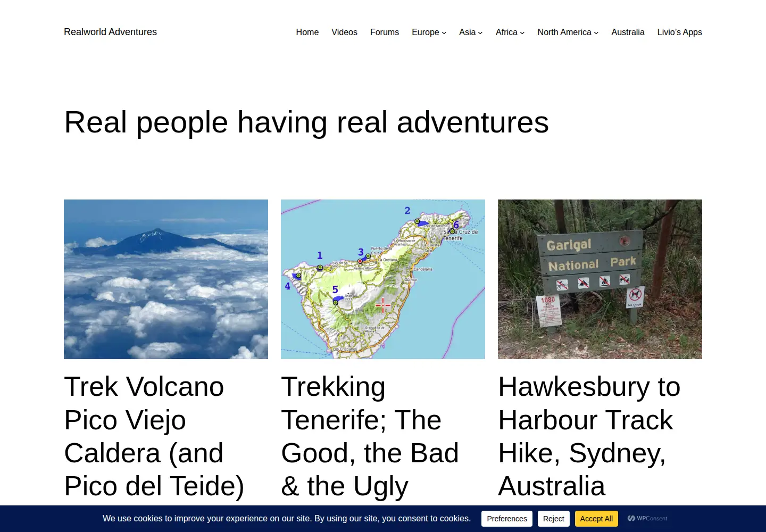Screen dimensions: 766x532
Task: Expand the Africa submenu chevron
Action: point(522,33)
